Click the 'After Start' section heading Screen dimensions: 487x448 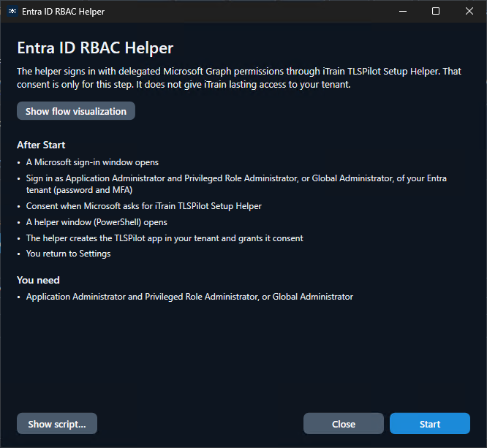(x=41, y=145)
